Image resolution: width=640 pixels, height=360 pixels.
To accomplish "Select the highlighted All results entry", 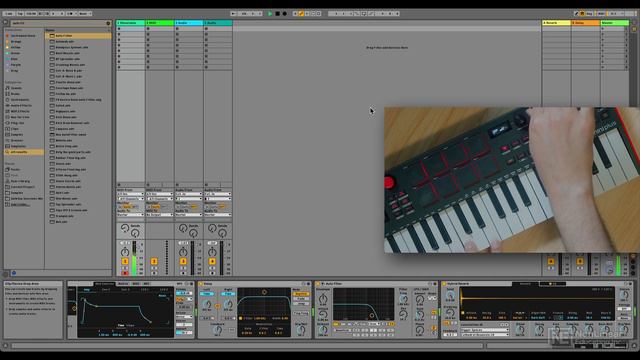I will (x=24, y=152).
